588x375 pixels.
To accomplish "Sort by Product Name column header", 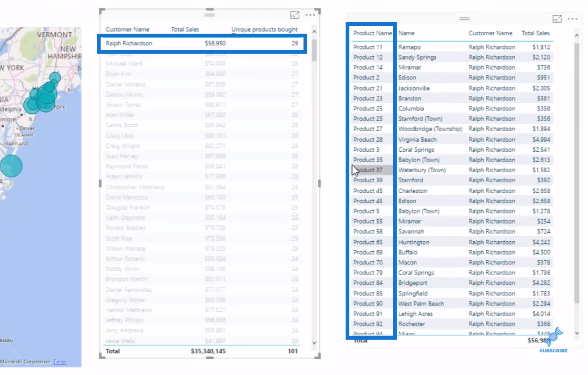I will click(x=373, y=33).
